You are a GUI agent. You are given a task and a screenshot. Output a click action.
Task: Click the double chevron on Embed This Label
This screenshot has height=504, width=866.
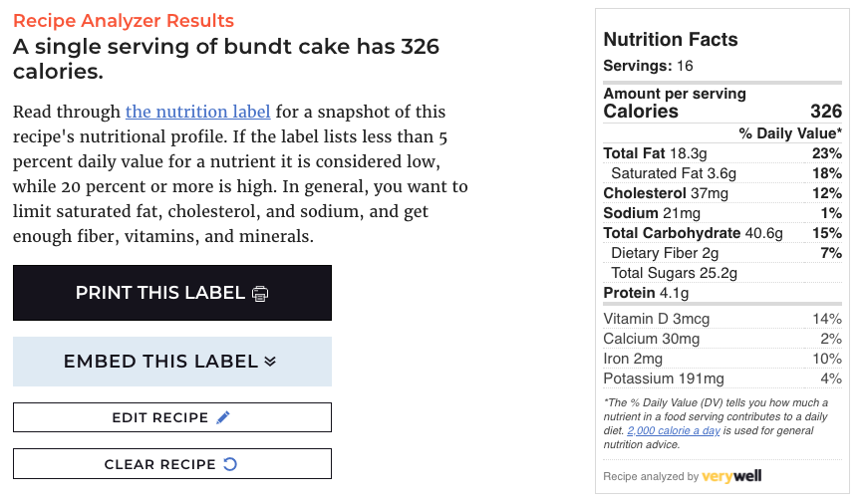pyautogui.click(x=270, y=362)
